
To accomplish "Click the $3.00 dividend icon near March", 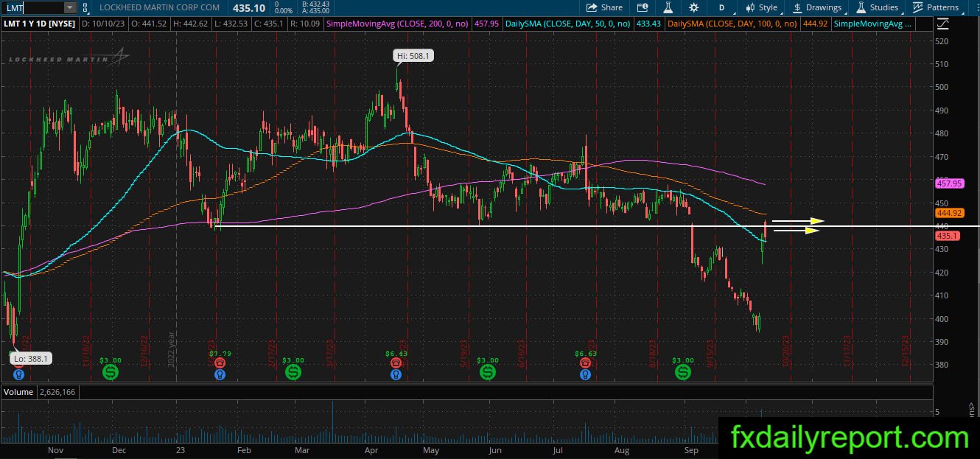I will (293, 373).
